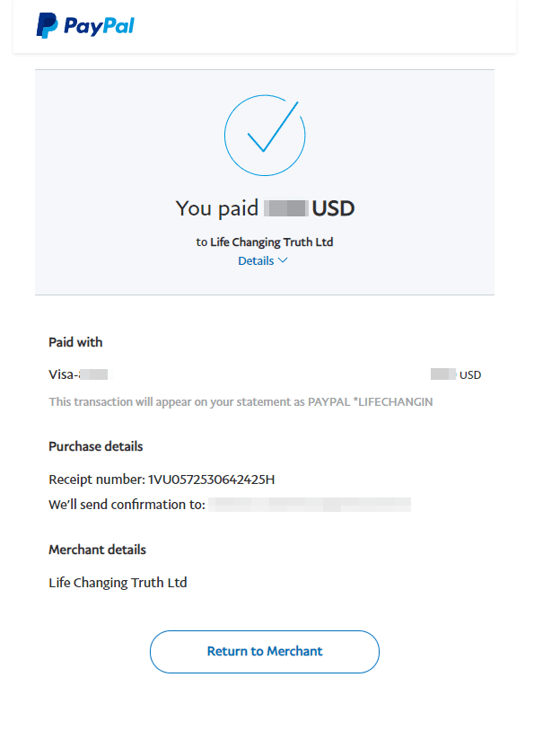The image size is (560, 739).
Task: Click the bold merchant name under the heading
Action: pos(272,242)
